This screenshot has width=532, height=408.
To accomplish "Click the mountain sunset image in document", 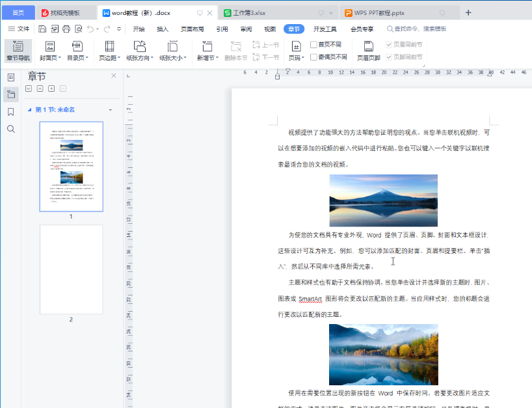I will coord(384,200).
